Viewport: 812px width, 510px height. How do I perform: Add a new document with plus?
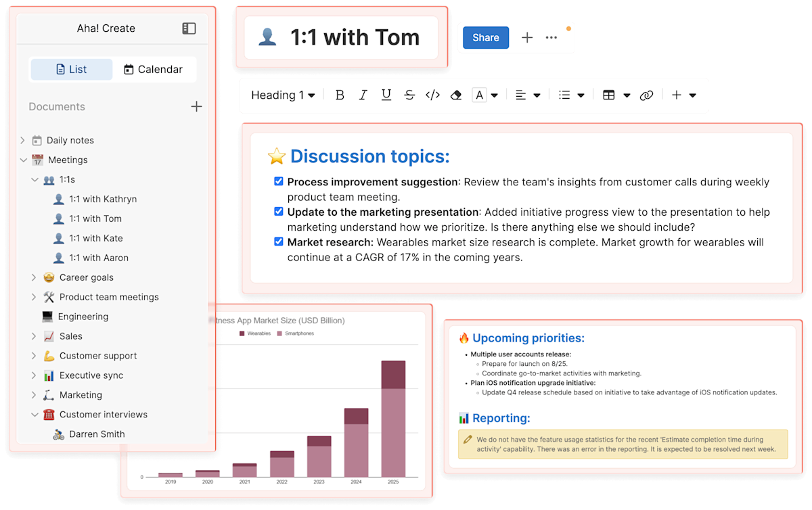(x=196, y=106)
